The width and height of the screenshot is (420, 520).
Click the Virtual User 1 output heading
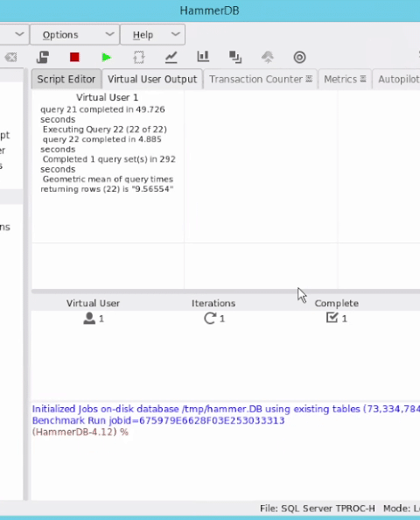coord(107,97)
